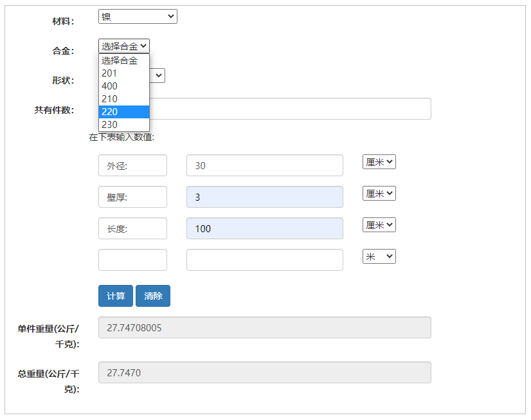
Task: Click the 清除 clear button
Action: [153, 296]
